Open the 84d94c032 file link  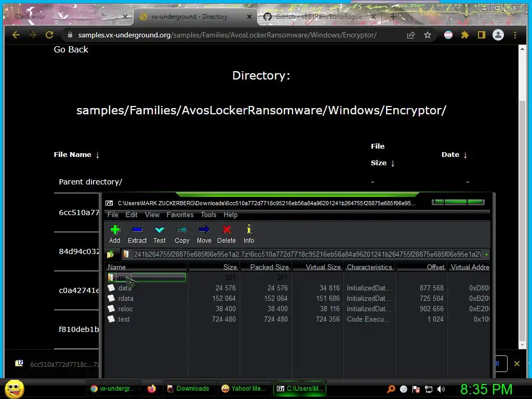tap(79, 251)
